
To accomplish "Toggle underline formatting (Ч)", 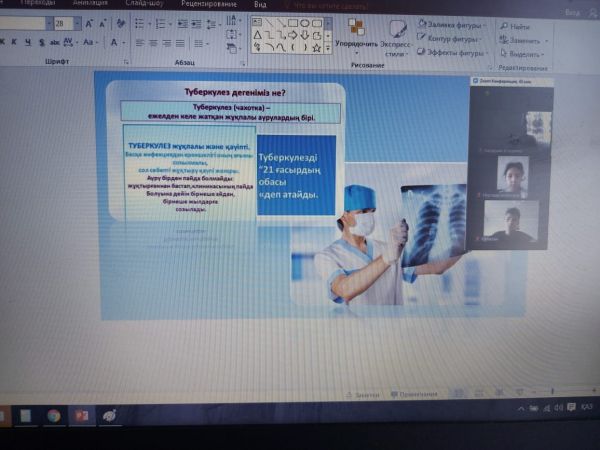I will pos(27,42).
